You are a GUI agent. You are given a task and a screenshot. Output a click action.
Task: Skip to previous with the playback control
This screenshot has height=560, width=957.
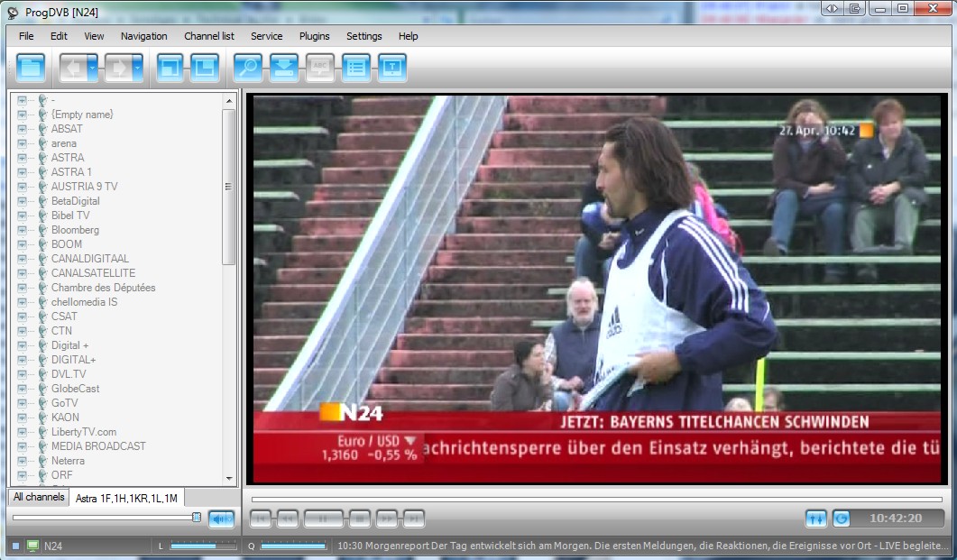[x=262, y=519]
